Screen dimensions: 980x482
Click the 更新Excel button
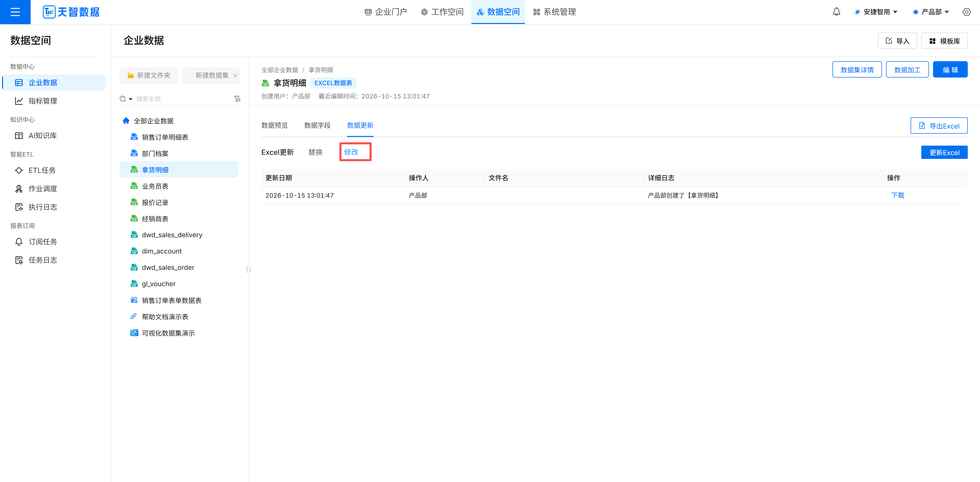(944, 153)
